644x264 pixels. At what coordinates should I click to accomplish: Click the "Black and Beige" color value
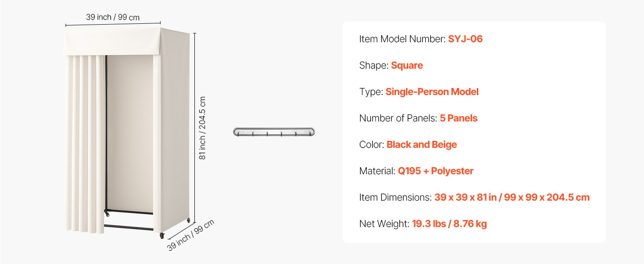point(421,145)
